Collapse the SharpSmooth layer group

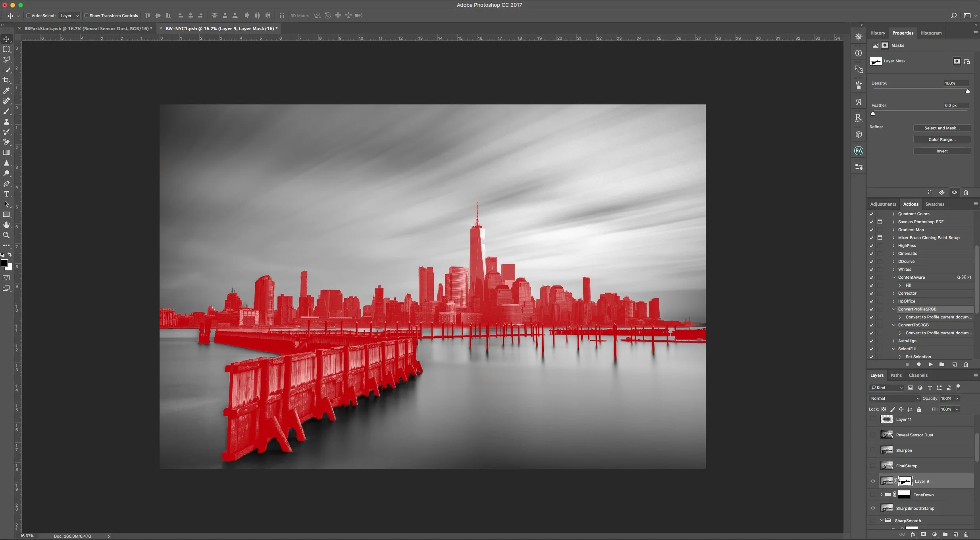[x=882, y=521]
